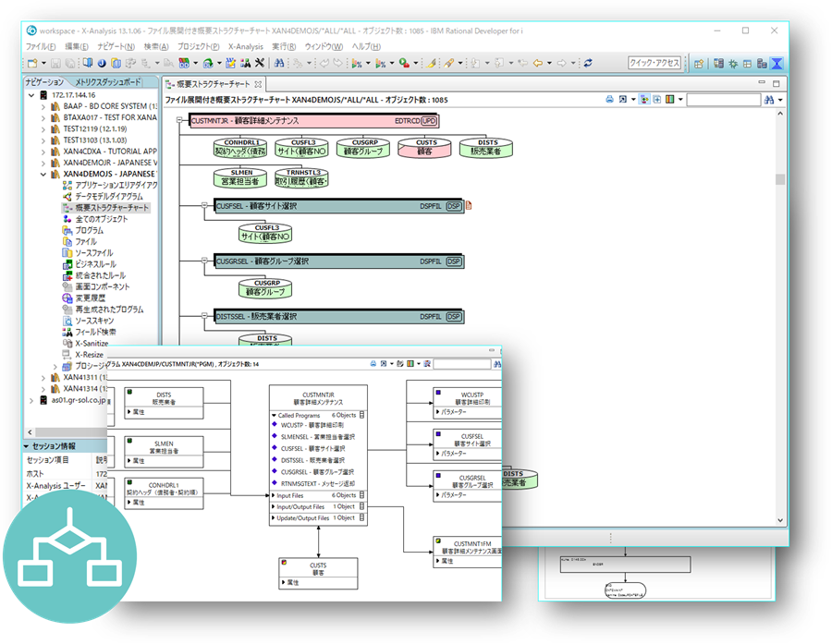Click the DSP button on DISTSSEL bar

(x=454, y=317)
